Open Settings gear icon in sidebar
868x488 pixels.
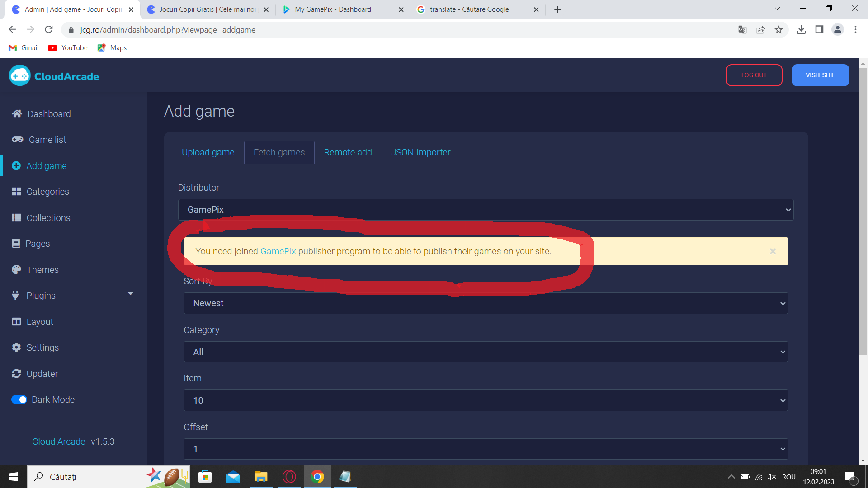click(x=16, y=347)
